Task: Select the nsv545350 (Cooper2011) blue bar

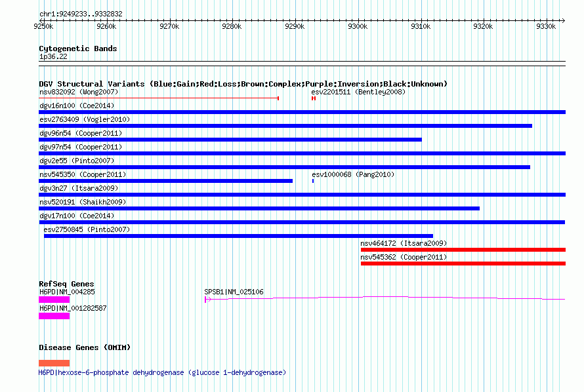Action: [x=166, y=181]
